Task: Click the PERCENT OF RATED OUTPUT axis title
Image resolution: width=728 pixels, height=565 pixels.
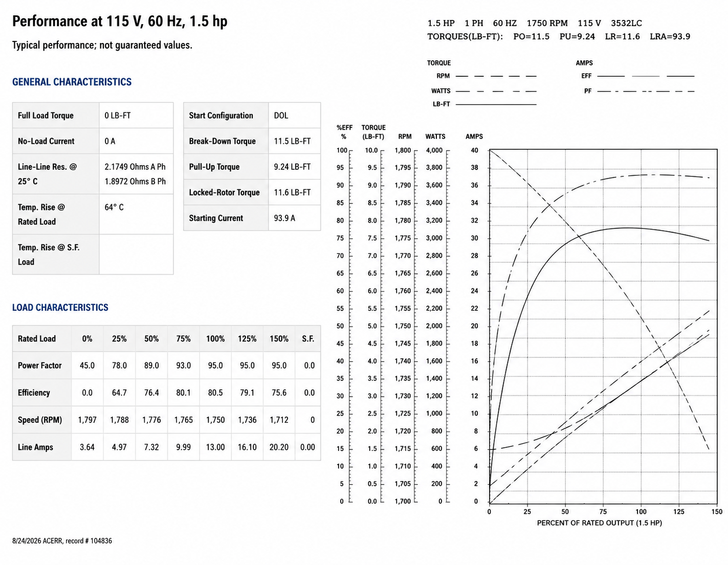Action: pos(599,523)
